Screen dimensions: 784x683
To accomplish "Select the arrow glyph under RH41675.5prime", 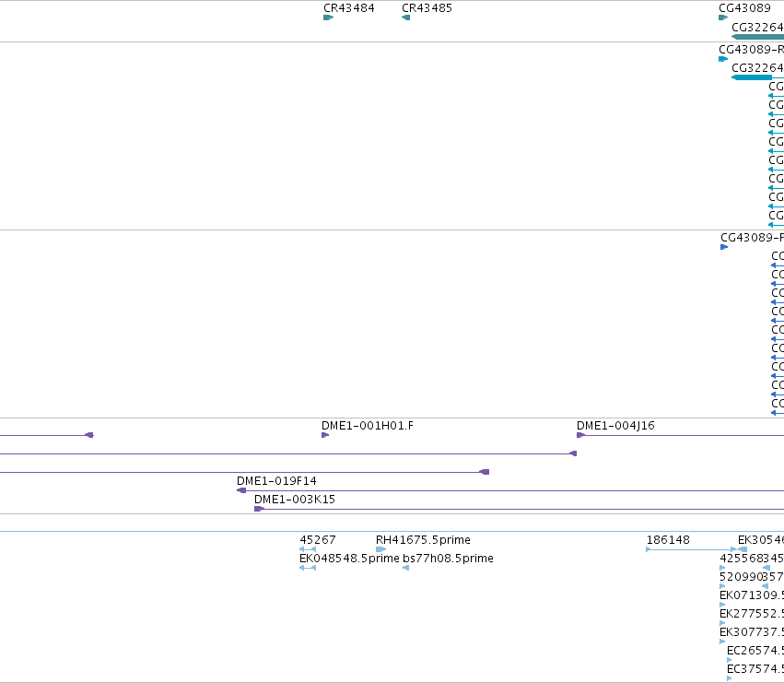I will [381, 549].
